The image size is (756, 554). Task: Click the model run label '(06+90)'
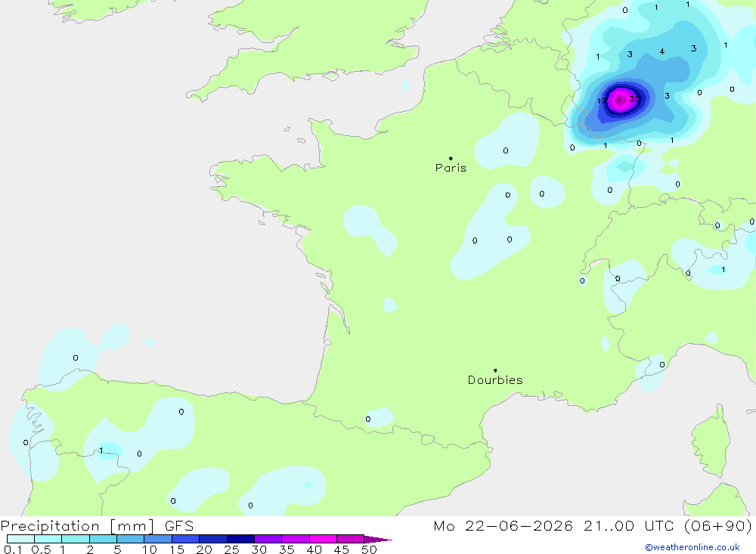(x=718, y=525)
